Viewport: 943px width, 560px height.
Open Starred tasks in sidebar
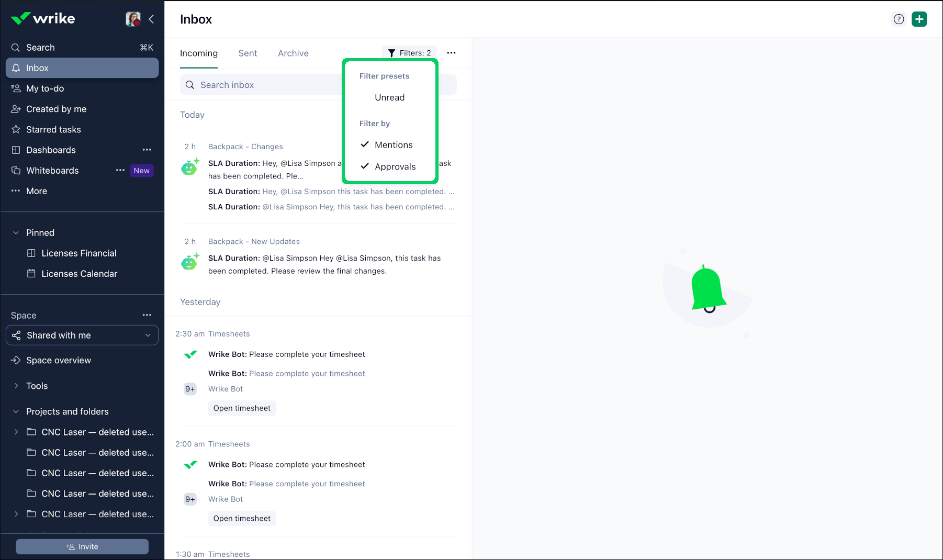(x=82, y=129)
